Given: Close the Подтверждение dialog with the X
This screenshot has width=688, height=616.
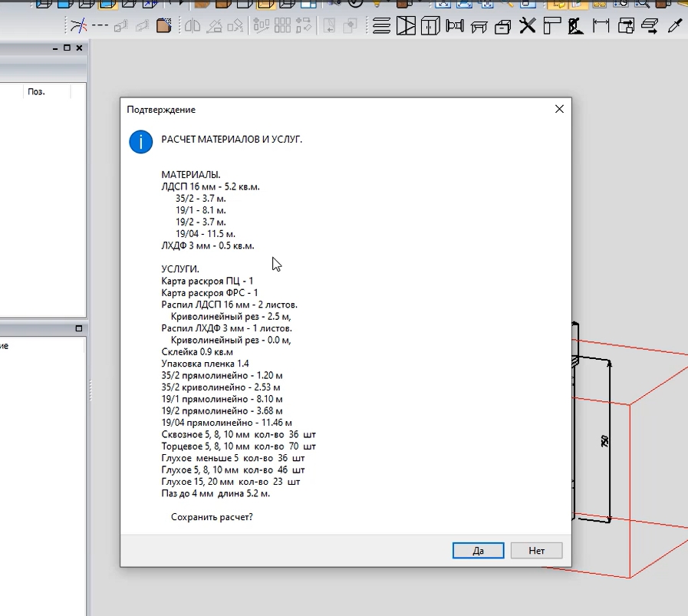Looking at the screenshot, I should tap(559, 110).
